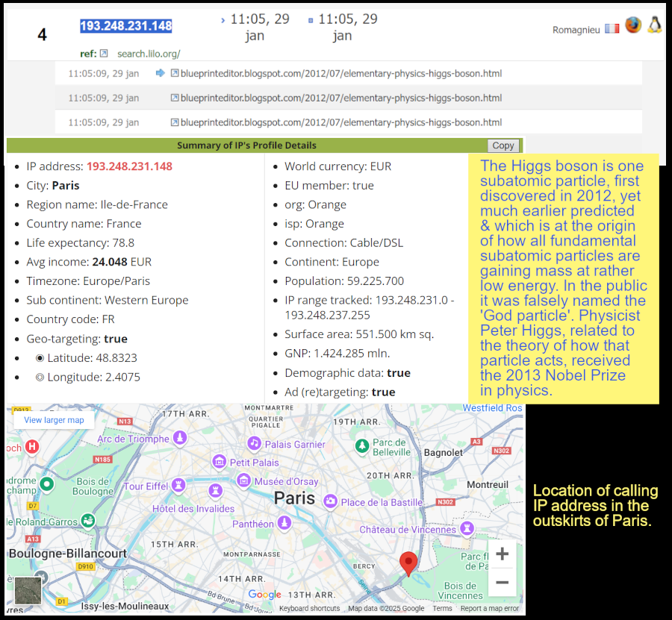Zoom in the map with the plus button

tap(503, 554)
